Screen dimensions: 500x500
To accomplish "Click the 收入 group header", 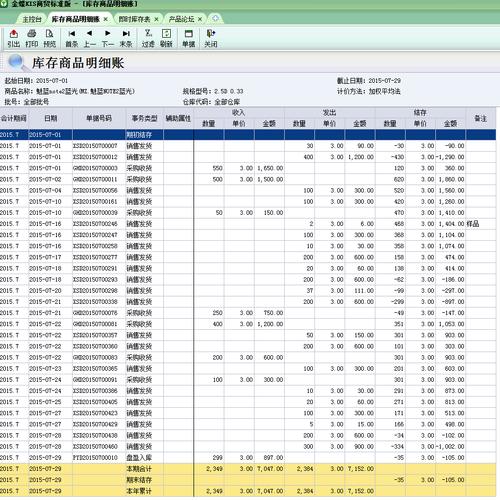I will coord(239,113).
